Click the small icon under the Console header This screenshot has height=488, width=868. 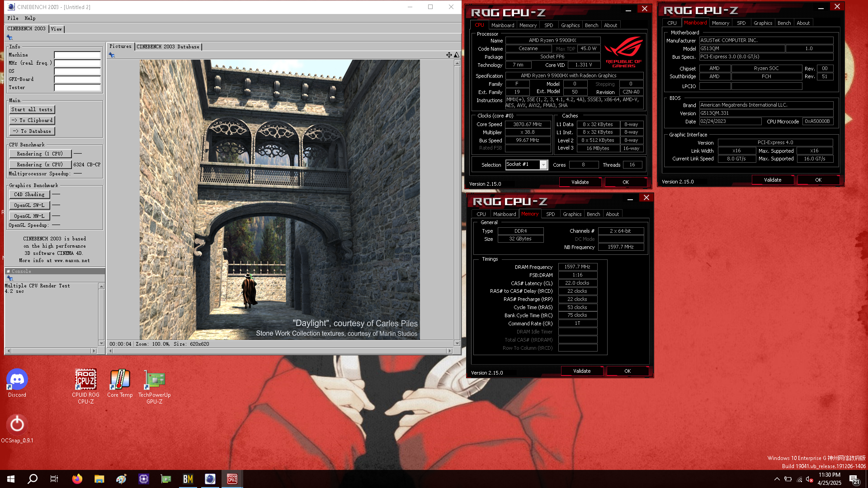click(x=10, y=278)
